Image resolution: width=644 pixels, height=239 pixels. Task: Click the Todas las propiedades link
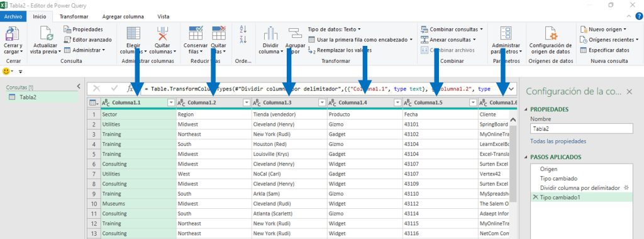558,142
